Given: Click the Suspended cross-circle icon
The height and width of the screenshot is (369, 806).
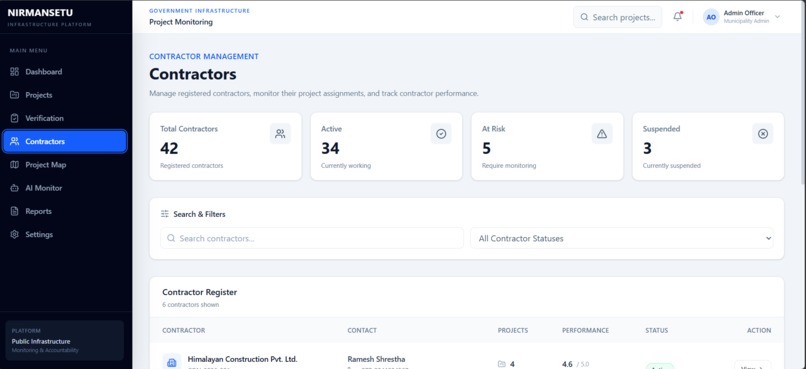Looking at the screenshot, I should click(x=763, y=134).
